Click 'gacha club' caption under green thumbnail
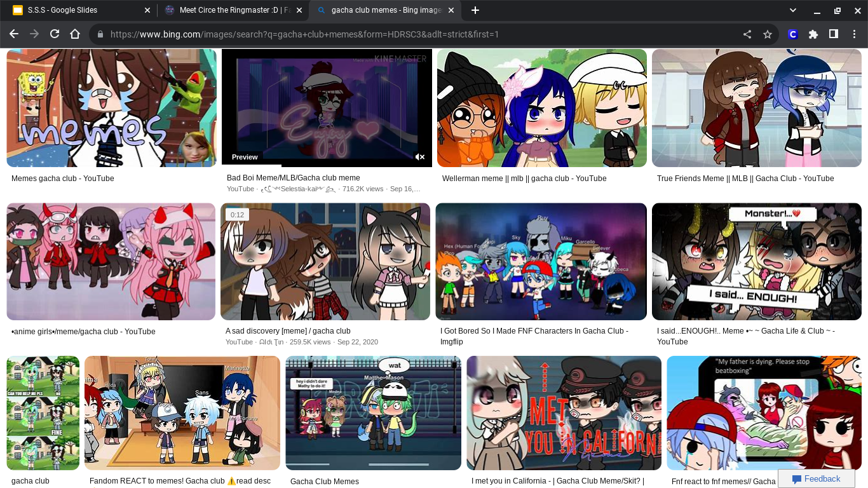This screenshot has height=488, width=868. pos(31,481)
